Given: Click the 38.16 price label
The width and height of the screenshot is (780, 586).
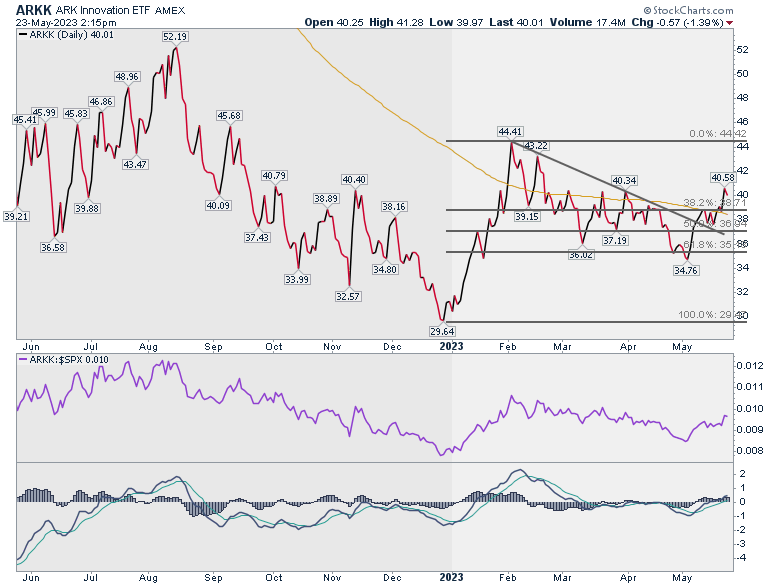Looking at the screenshot, I should coord(394,206).
